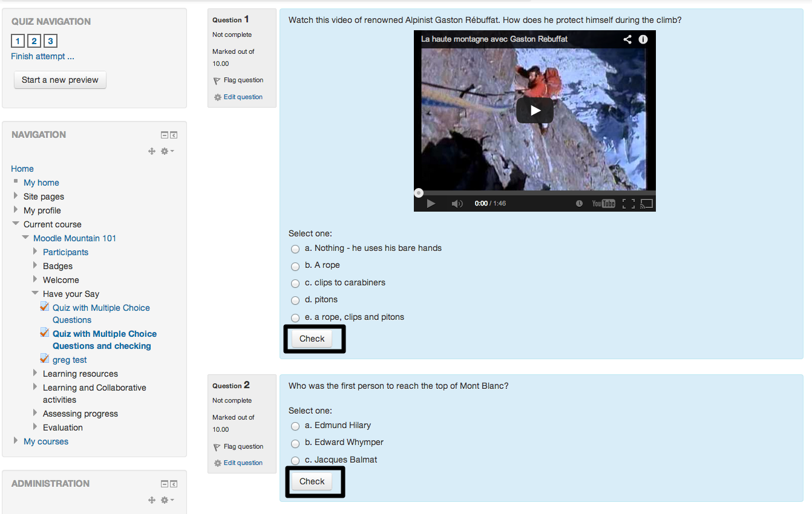Click the share icon on the video
The image size is (812, 514).
[x=627, y=39]
